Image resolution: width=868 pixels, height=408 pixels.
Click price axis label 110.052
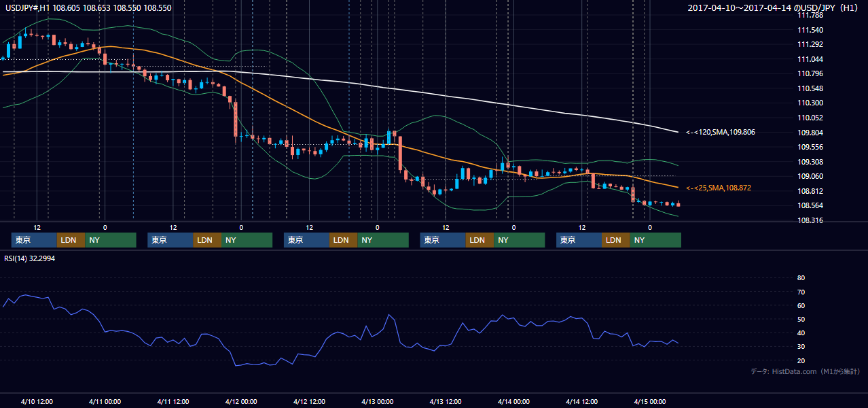coord(810,118)
